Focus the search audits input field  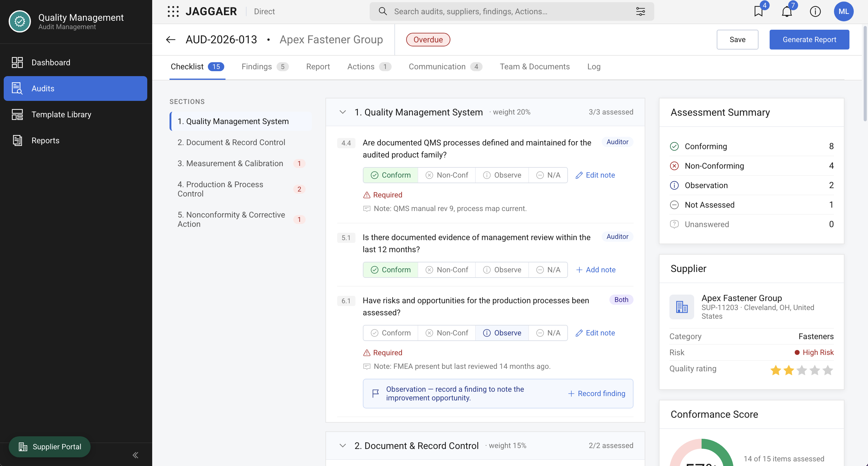(x=512, y=11)
